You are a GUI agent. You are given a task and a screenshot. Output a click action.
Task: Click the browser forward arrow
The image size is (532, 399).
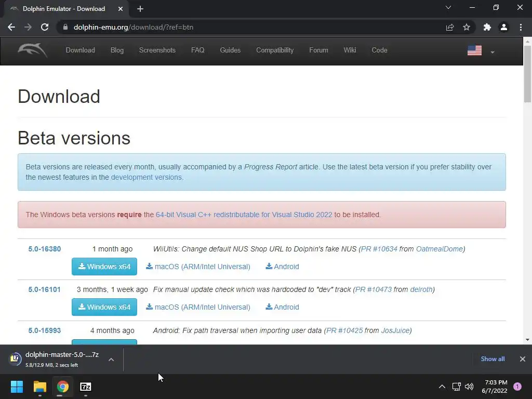(28, 27)
